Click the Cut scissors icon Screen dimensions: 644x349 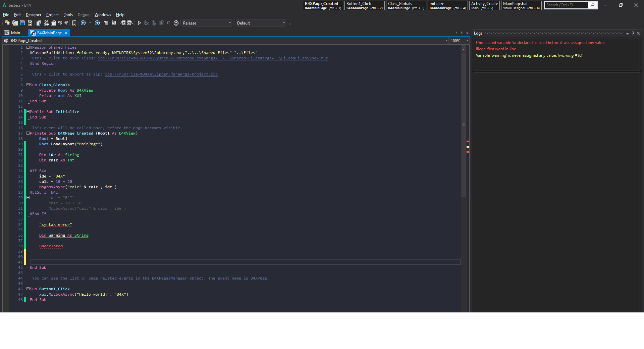pos(46,23)
